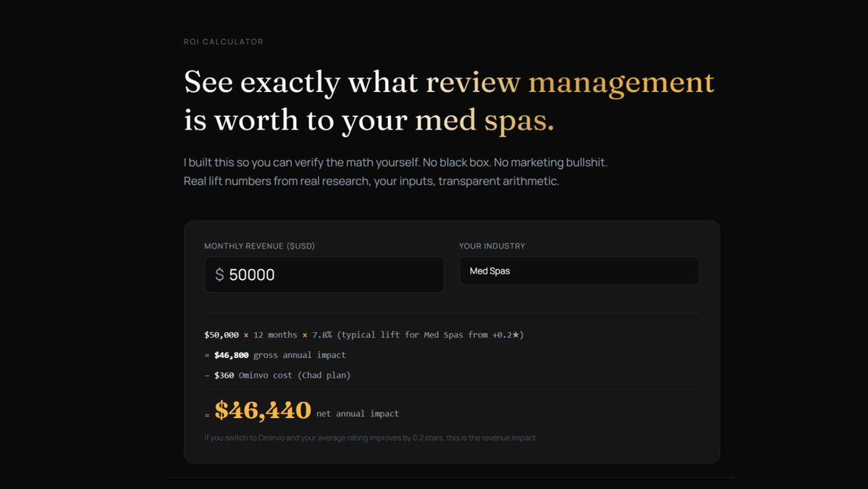This screenshot has width=868, height=489.
Task: Click the 'net annual impact' label
Action: [x=358, y=414]
